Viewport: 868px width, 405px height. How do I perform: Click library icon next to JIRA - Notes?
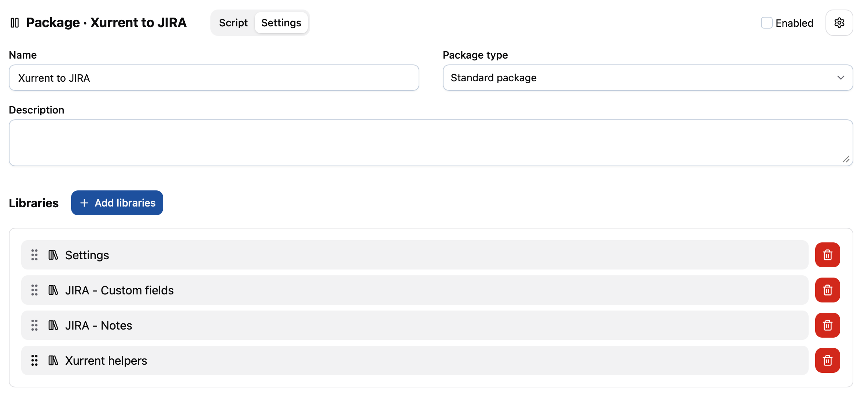point(53,325)
